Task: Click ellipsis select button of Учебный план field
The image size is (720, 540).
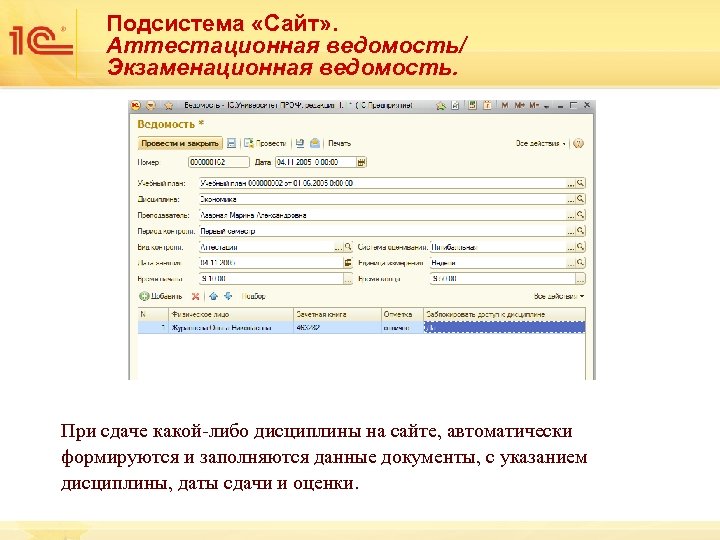Action: [571, 183]
